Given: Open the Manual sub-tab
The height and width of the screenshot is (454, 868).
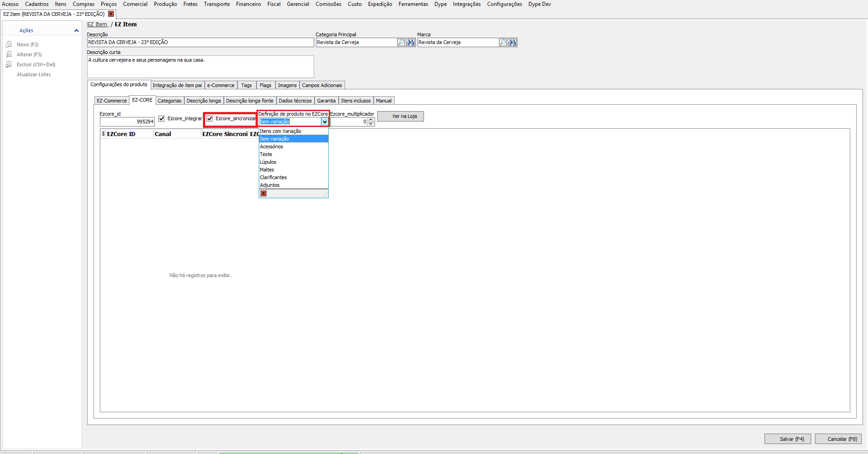Looking at the screenshot, I should (x=384, y=101).
